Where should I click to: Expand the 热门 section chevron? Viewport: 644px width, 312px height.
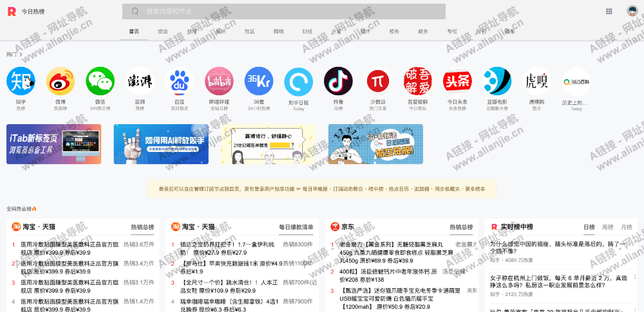click(21, 54)
